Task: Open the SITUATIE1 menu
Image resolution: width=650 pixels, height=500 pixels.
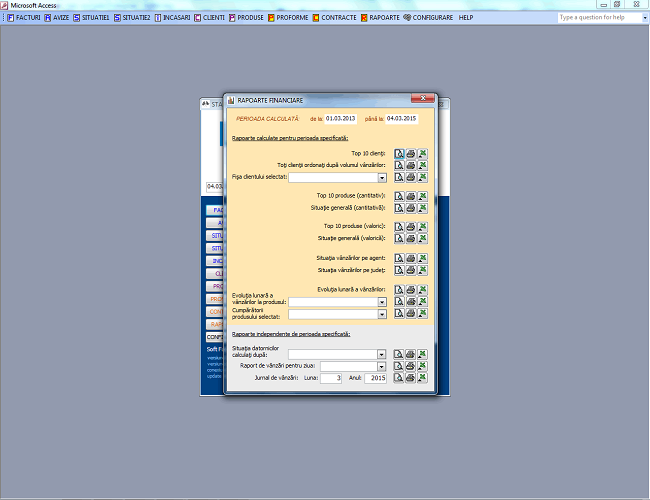Action: click(91, 18)
